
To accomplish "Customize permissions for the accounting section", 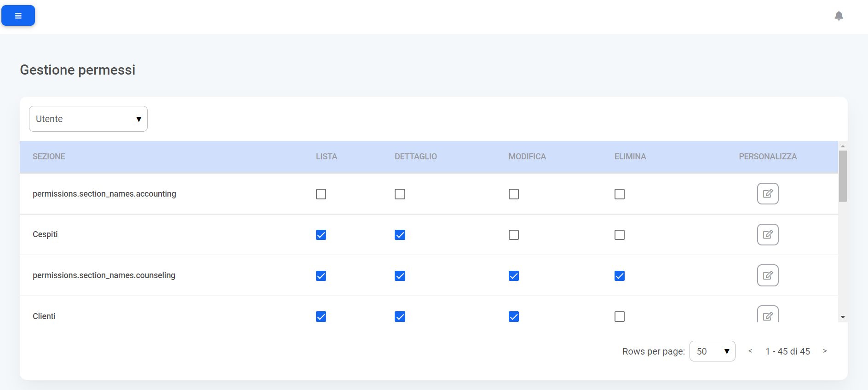I will (767, 194).
